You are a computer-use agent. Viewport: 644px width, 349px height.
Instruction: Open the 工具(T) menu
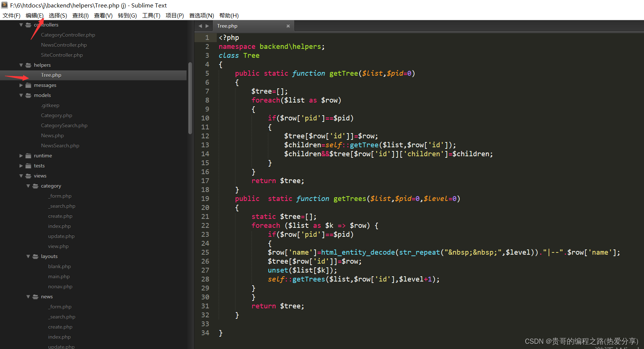(151, 16)
